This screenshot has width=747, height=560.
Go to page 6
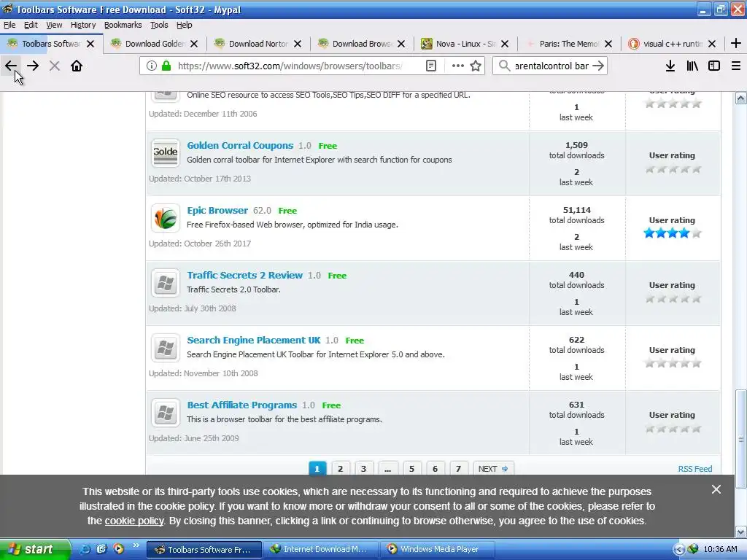click(x=435, y=469)
